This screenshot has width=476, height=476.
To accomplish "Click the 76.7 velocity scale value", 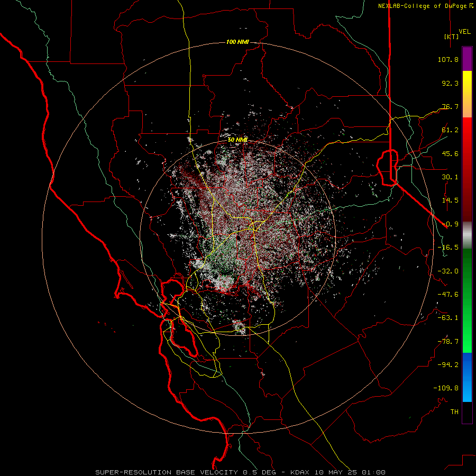I will click(450, 106).
